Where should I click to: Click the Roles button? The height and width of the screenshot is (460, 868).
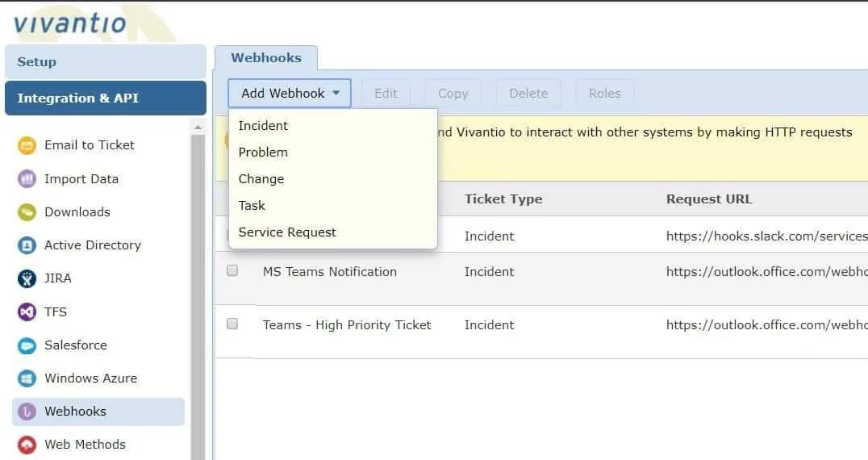click(604, 94)
